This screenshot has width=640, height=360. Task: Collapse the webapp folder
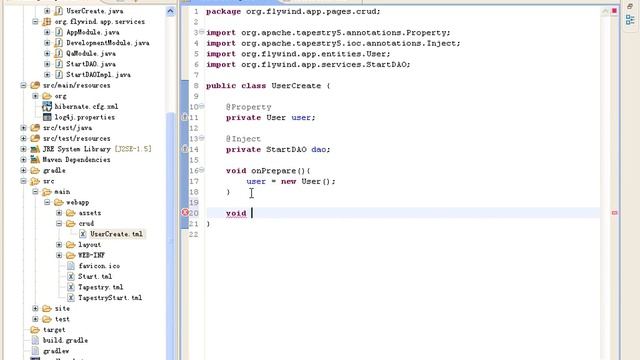47,202
